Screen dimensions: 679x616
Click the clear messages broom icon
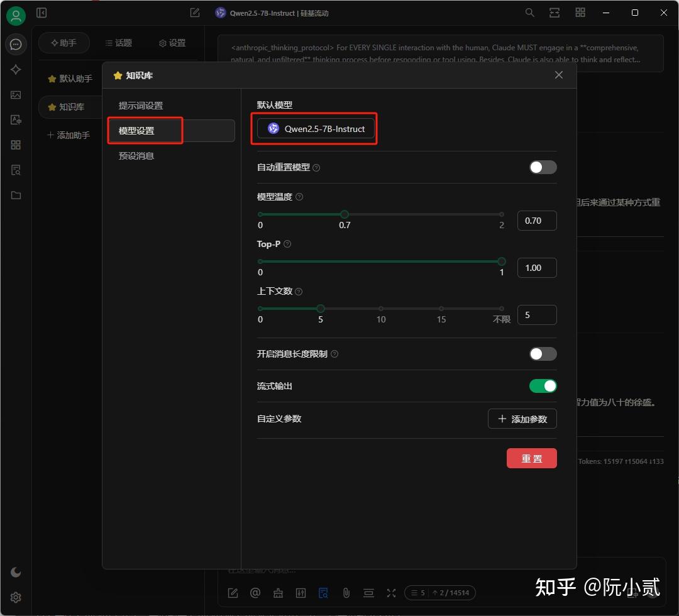tap(278, 593)
